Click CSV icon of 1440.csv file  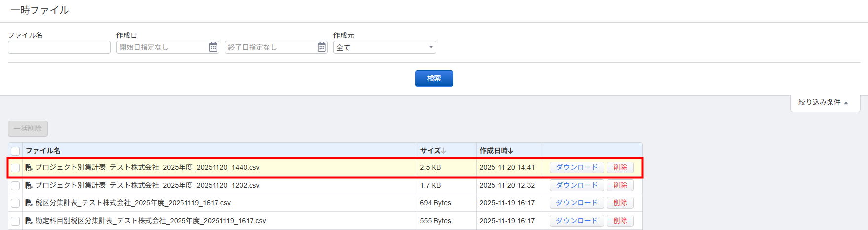29,168
